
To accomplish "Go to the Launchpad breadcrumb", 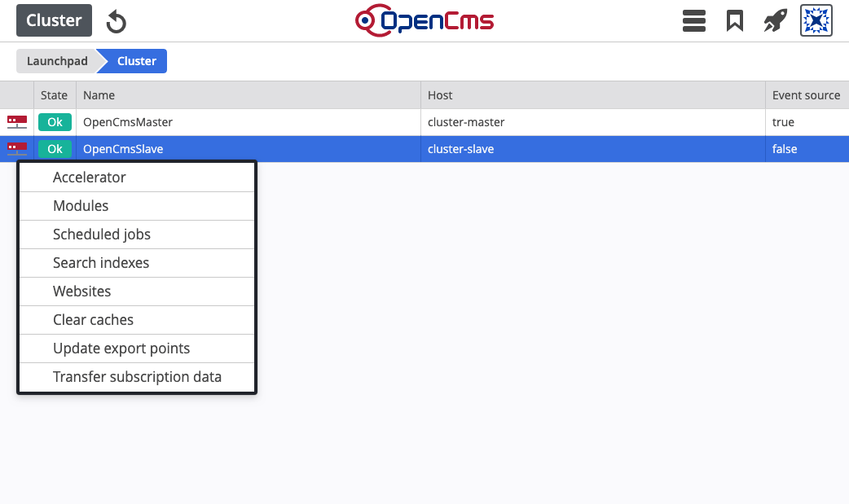I will [x=57, y=61].
